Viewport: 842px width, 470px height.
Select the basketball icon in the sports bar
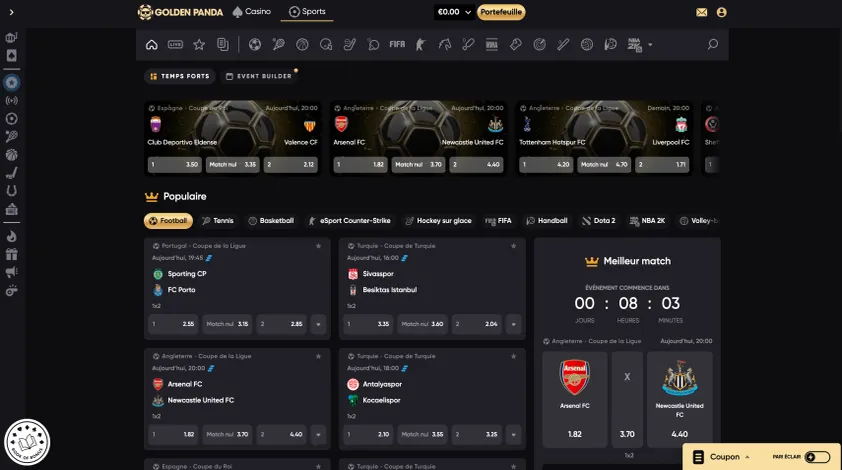(302, 45)
